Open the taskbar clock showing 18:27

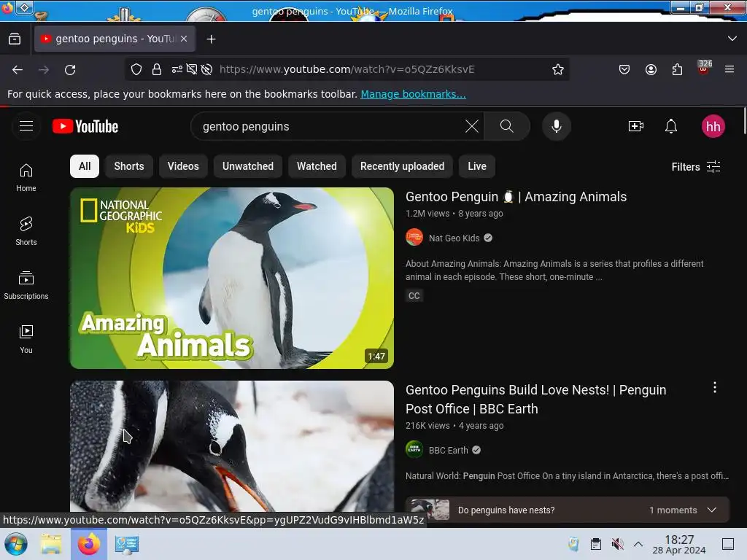[x=679, y=544]
